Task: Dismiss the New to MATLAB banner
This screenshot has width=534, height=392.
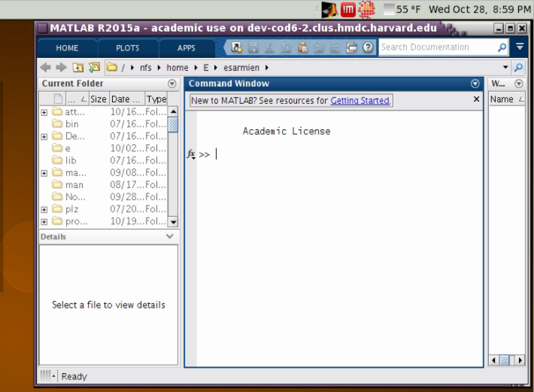Action: point(476,99)
